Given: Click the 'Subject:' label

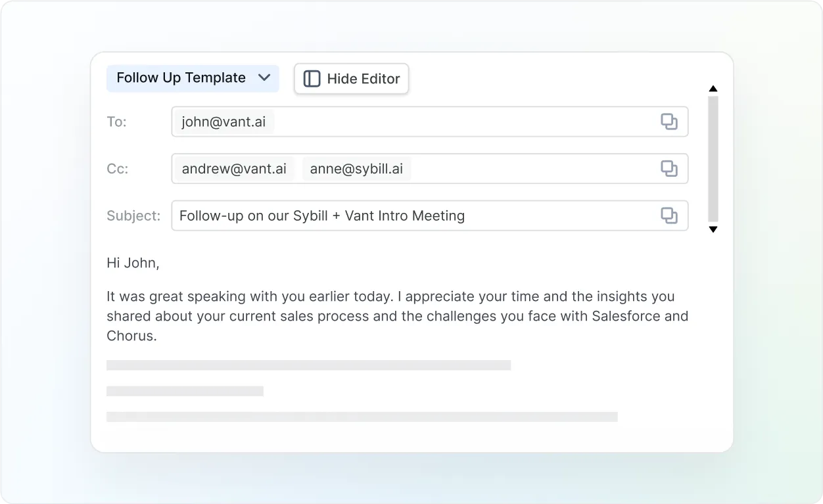Looking at the screenshot, I should click(x=133, y=216).
